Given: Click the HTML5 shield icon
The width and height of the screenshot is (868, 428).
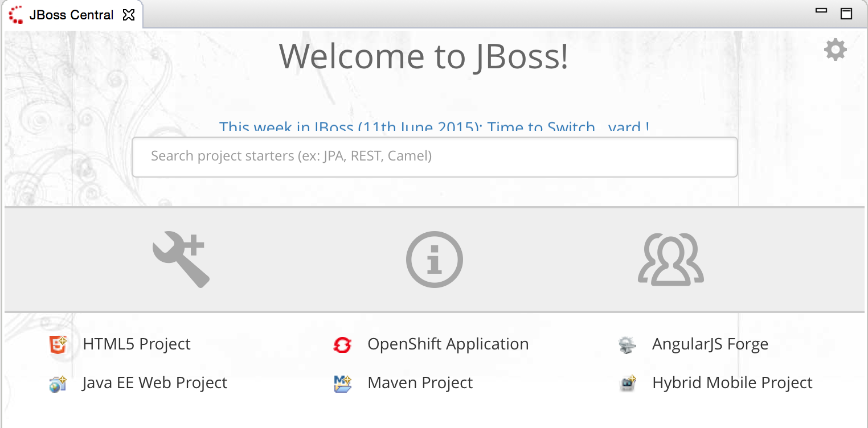Looking at the screenshot, I should click(x=58, y=344).
